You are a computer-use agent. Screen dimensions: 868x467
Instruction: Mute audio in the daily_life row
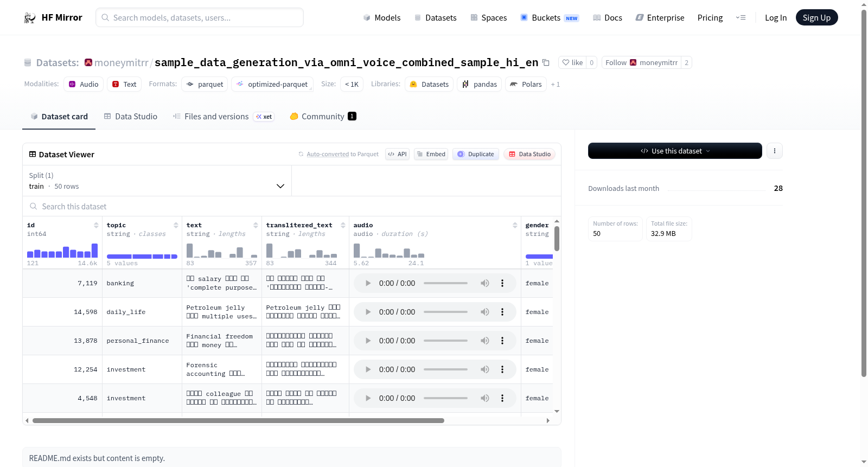485,312
